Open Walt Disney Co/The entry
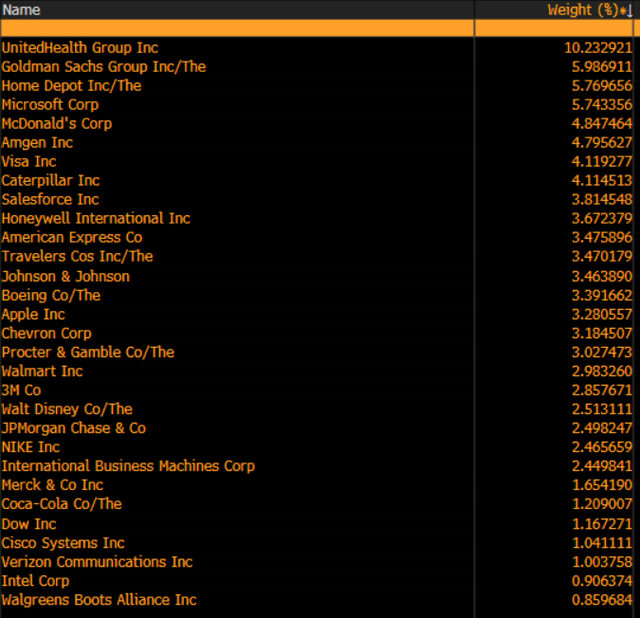Screen dimensions: 640x618 tap(67, 409)
